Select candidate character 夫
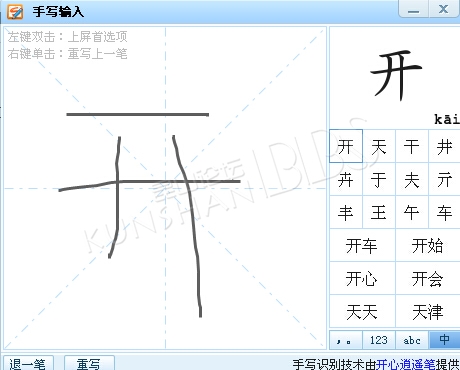Image resolution: width=460 pixels, height=370 pixels. [412, 179]
